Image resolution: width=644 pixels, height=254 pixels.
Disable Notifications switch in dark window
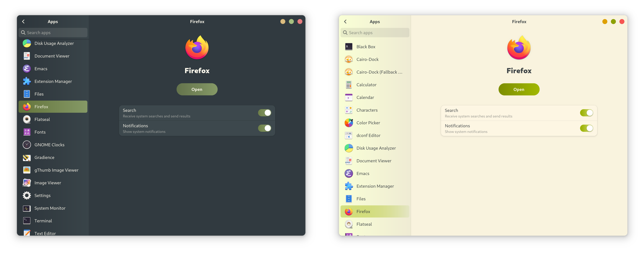pos(264,128)
